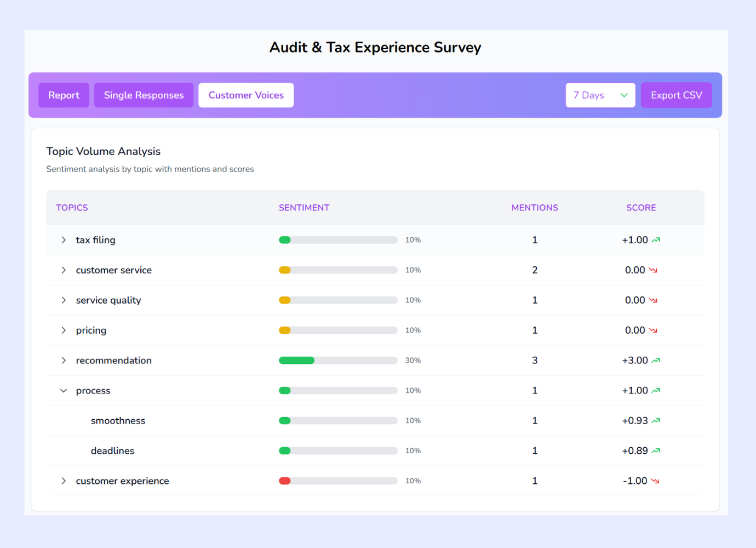Click the customer experience red trend arrow
The height and width of the screenshot is (548, 756).
655,481
